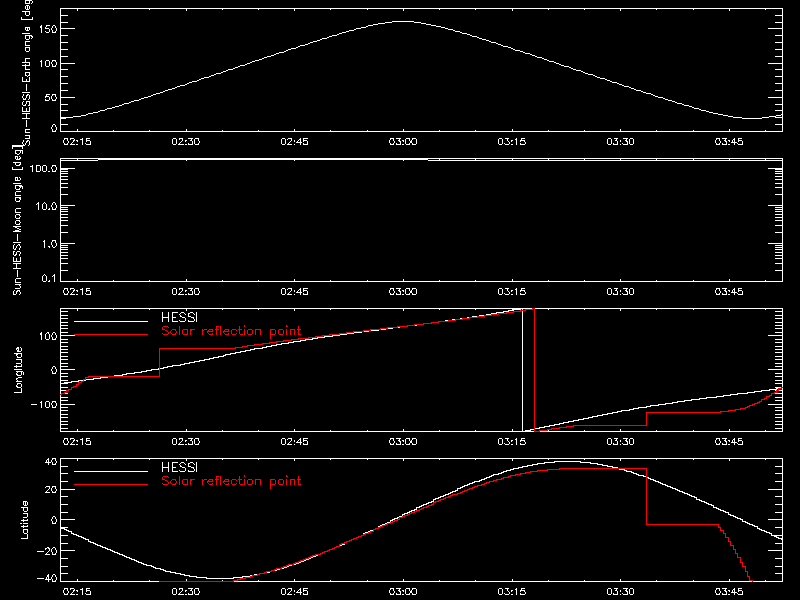This screenshot has width=800, height=600.
Task: Click the '0.1' tick label in Moon angle plot
Action: (49, 279)
